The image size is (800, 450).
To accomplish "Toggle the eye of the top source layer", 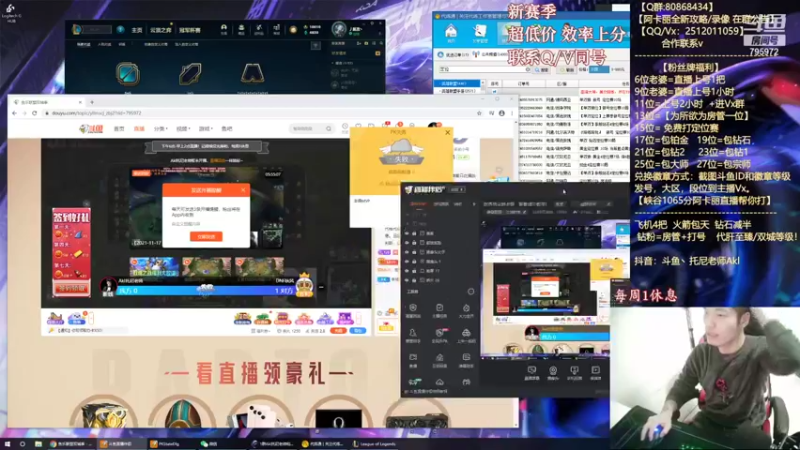I will click(x=407, y=233).
